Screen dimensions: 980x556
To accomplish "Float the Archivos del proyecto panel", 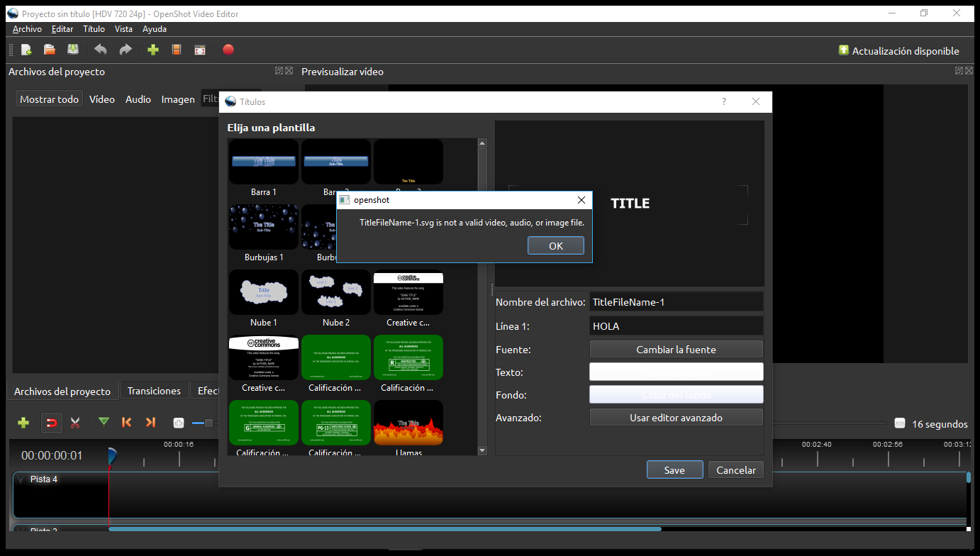I will pos(279,71).
